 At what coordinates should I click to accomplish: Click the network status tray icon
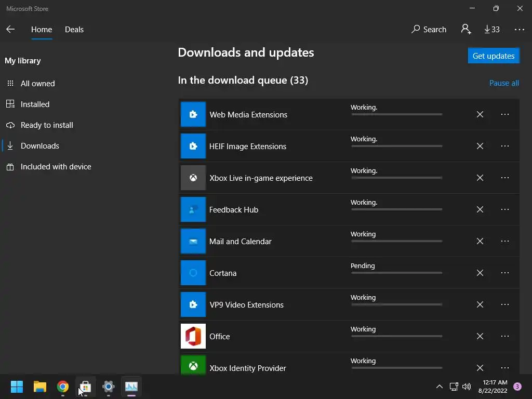coord(454,387)
